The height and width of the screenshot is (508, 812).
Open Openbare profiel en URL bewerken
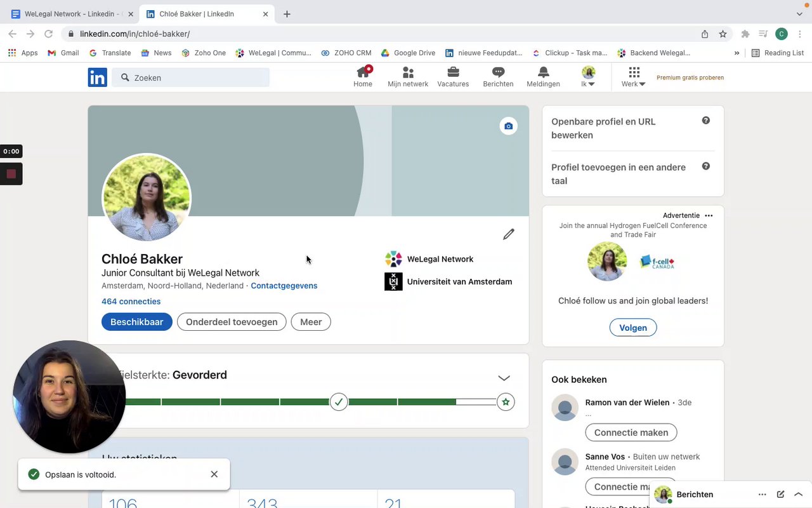point(603,128)
